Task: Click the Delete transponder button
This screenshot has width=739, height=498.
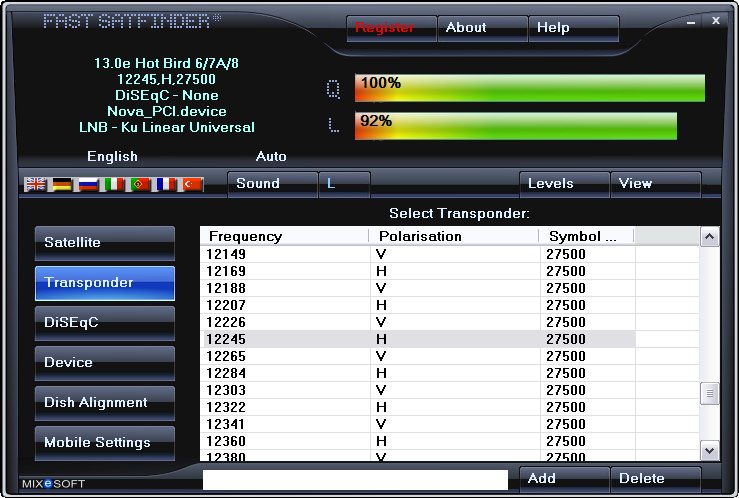Action: point(656,479)
